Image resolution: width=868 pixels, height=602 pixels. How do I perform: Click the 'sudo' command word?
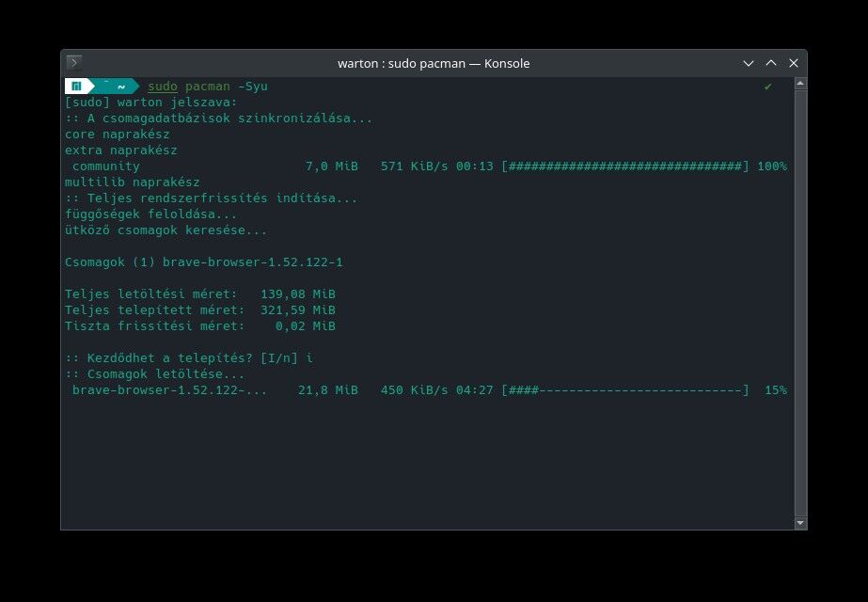point(163,87)
